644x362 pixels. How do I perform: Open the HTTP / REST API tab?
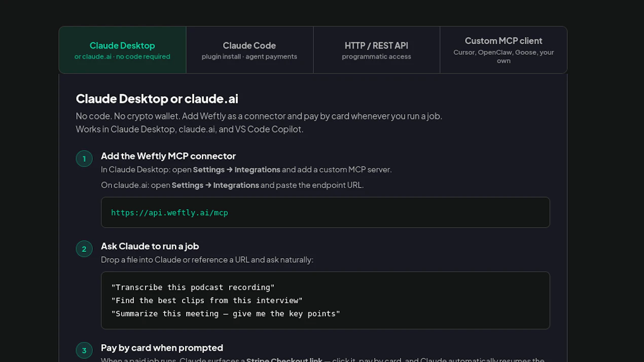(376, 50)
